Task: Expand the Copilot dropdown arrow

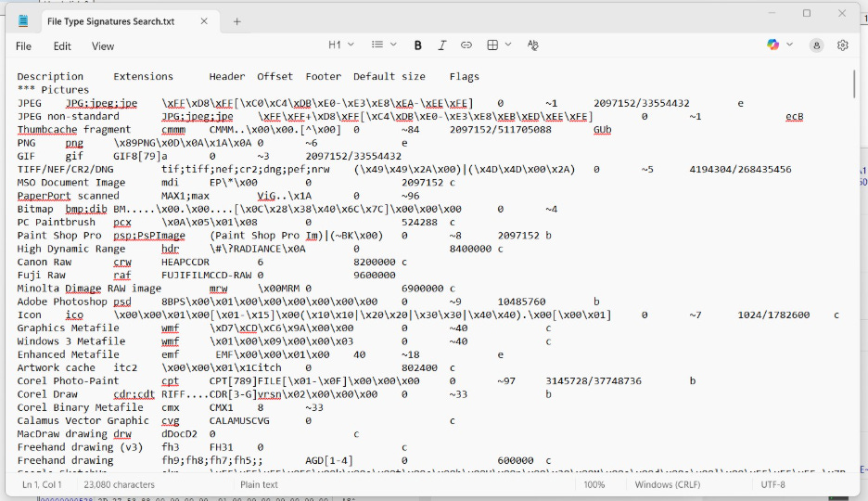Action: click(x=790, y=45)
